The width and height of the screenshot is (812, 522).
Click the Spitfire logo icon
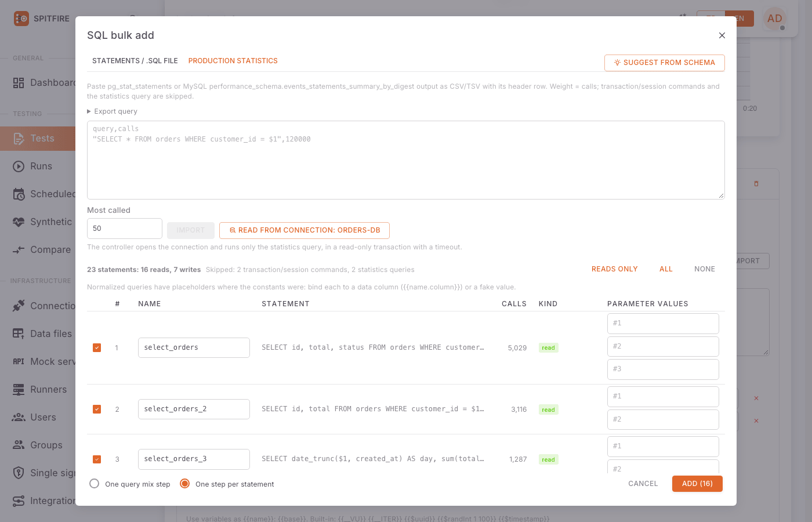21,19
